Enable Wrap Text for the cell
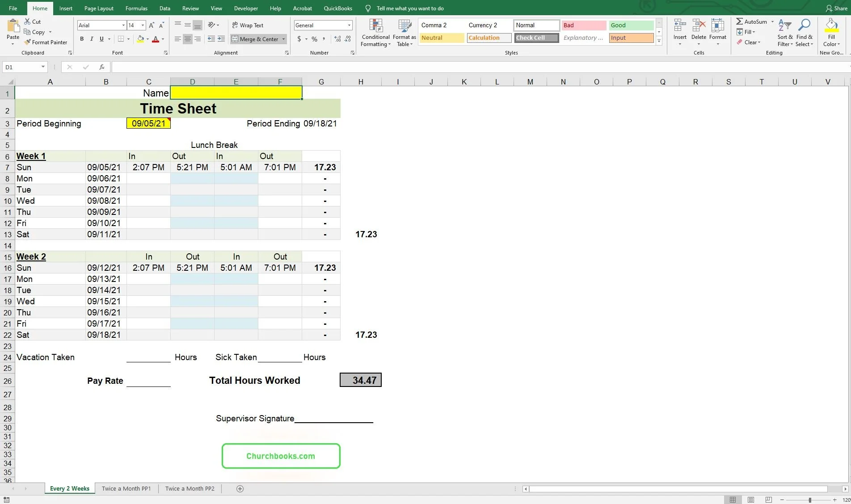Screen dimensions: 851x504 coord(248,25)
